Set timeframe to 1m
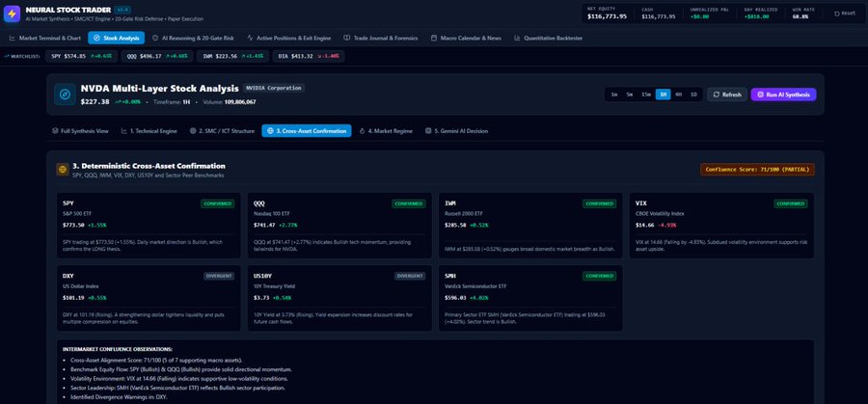Image resolution: width=868 pixels, height=404 pixels. [x=614, y=94]
